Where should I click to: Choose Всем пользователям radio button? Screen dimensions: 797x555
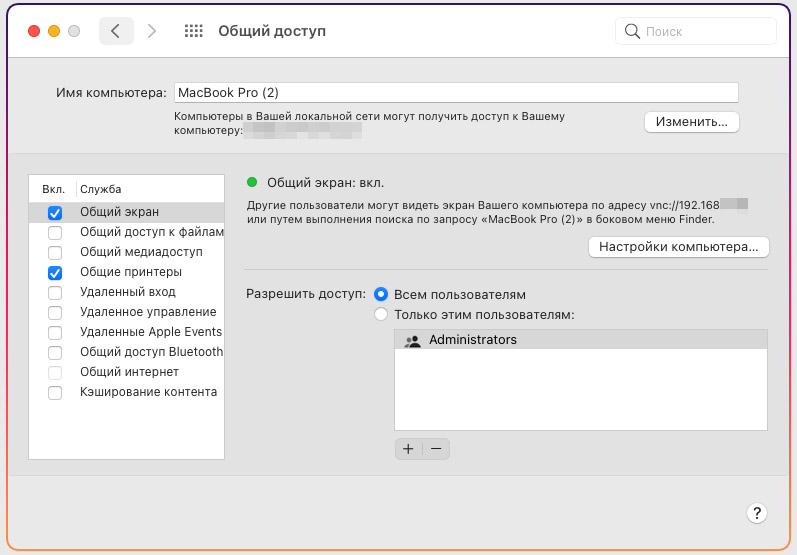(x=381, y=295)
